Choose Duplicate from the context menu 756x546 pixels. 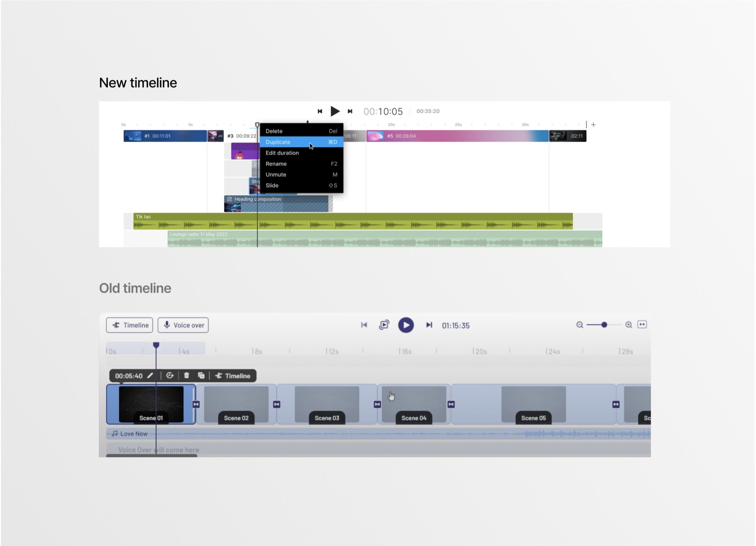(302, 142)
